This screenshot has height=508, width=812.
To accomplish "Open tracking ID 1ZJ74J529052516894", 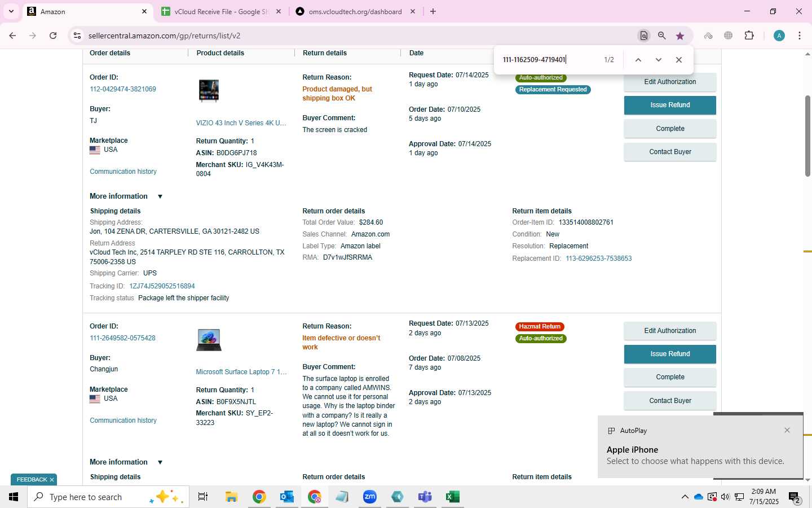I will pos(162,286).
